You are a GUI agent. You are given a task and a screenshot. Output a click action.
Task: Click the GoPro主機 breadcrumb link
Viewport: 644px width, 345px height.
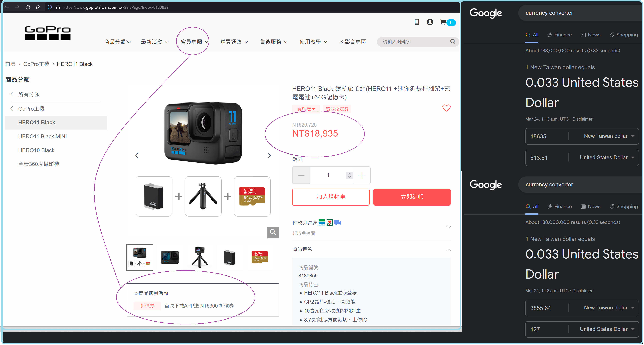pos(36,64)
